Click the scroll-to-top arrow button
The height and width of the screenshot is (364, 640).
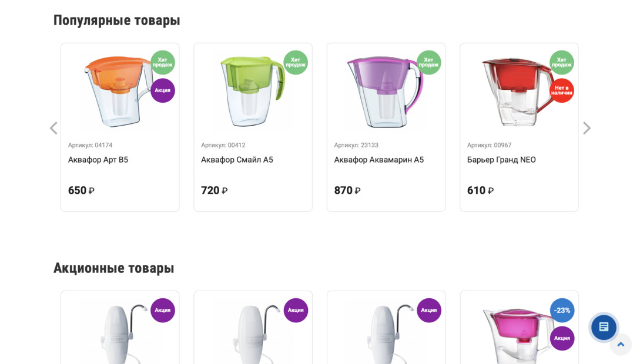621,345
